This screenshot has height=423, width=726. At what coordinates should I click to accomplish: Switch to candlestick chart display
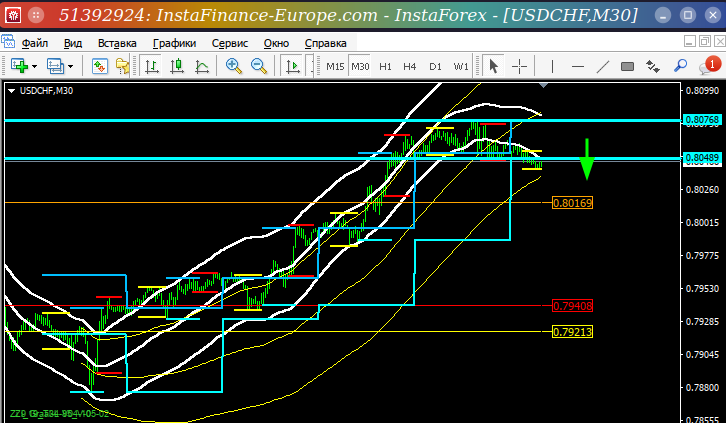(177, 66)
